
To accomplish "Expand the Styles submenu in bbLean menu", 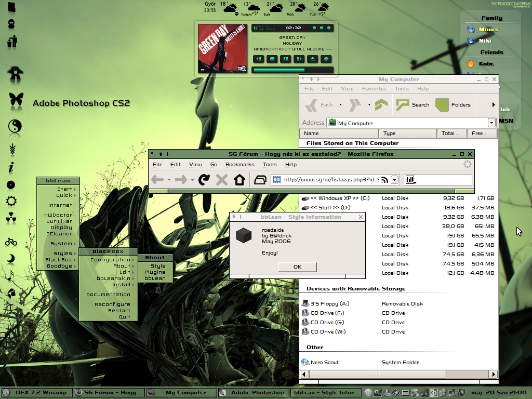I will tap(58, 254).
